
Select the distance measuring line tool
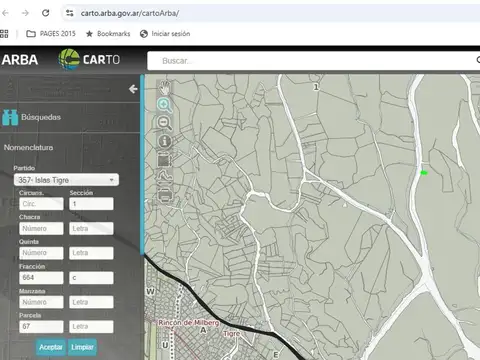click(x=165, y=177)
